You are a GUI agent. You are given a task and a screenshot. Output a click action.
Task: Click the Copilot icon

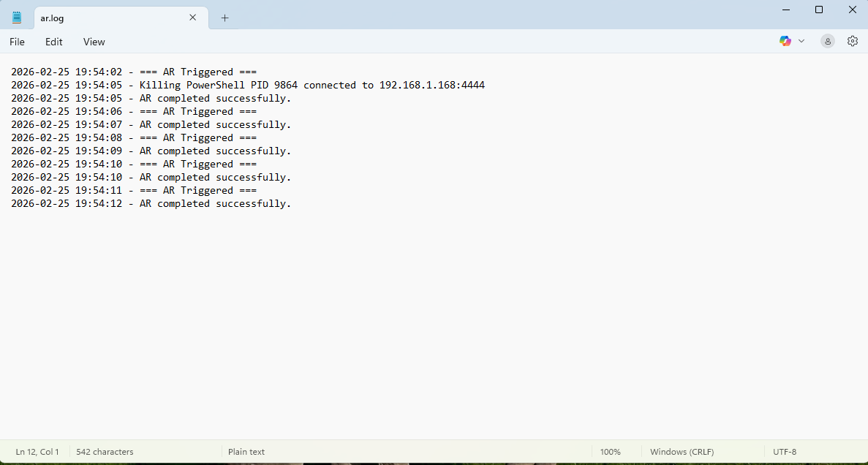pyautogui.click(x=785, y=42)
